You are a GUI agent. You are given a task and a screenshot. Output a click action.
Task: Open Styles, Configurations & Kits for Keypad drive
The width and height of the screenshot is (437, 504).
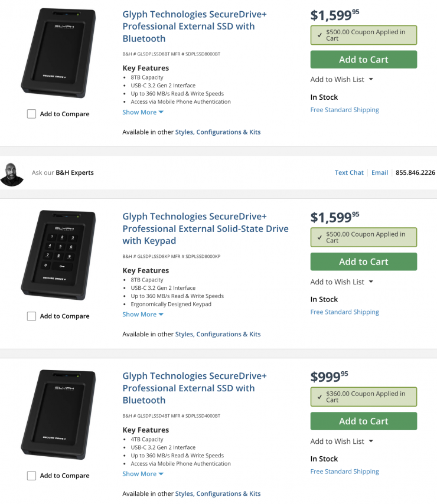(218, 334)
